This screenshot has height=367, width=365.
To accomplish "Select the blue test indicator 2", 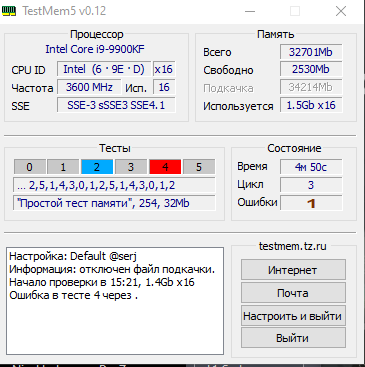I will click(x=97, y=167).
